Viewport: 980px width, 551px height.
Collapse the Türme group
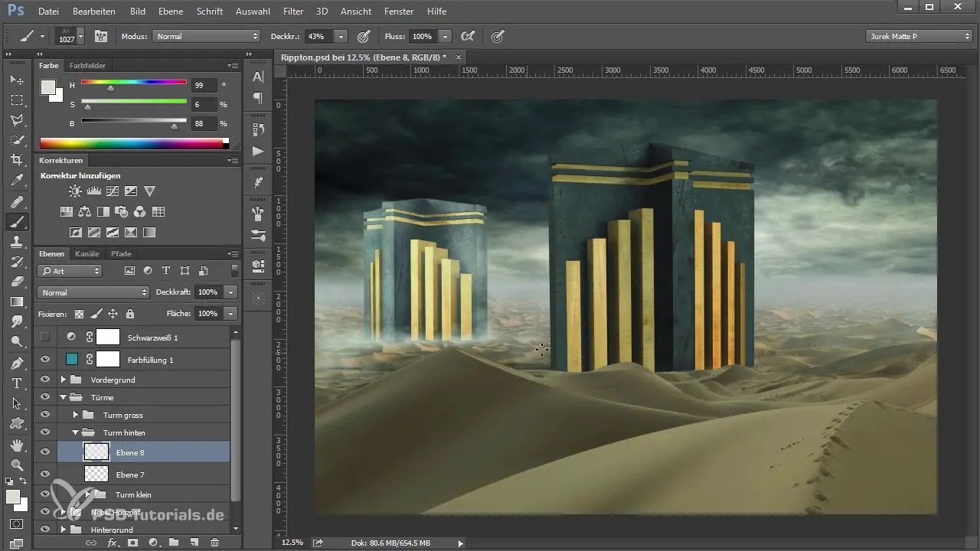point(64,397)
